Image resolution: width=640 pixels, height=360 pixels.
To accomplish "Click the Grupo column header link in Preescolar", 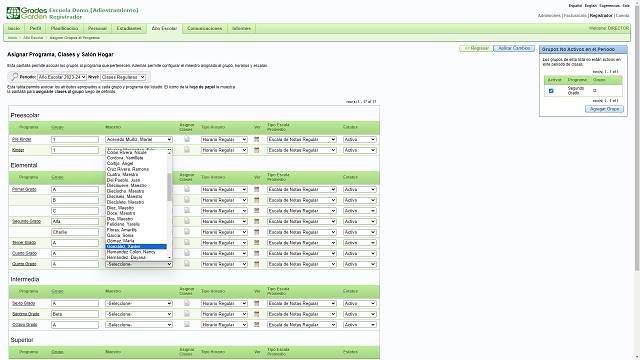I will tap(58, 127).
